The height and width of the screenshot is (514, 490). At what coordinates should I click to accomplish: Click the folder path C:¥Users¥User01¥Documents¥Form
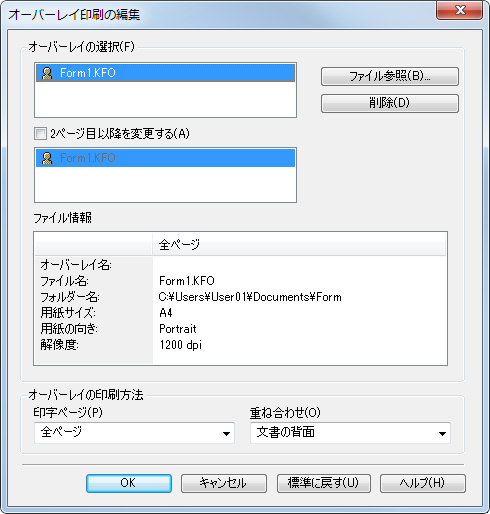click(x=250, y=297)
